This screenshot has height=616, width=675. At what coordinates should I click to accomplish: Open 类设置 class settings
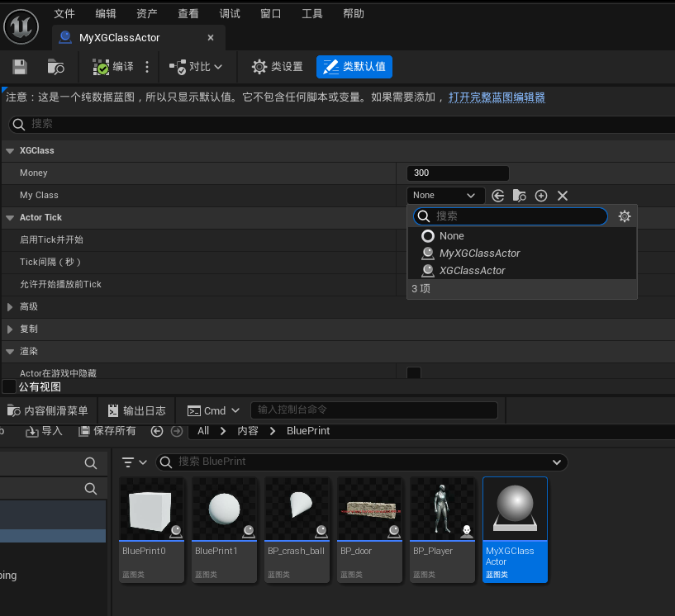point(278,67)
